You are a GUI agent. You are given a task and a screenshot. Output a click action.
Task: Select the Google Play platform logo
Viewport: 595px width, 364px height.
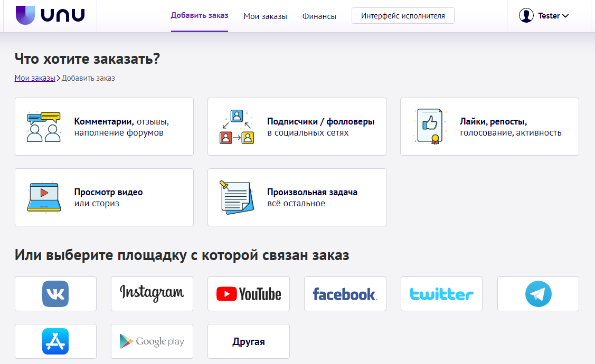click(x=152, y=341)
